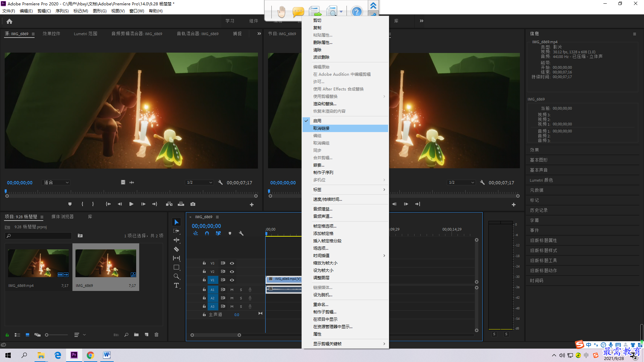Add timeline marker icon
This screenshot has width=644, height=362.
click(x=230, y=233)
